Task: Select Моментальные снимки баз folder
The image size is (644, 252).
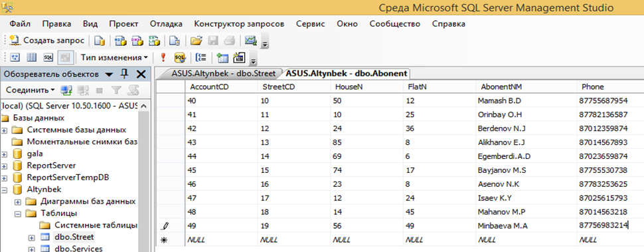Action: click(82, 142)
